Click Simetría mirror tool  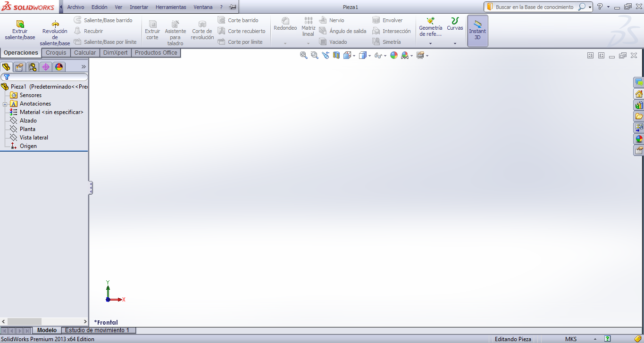[x=386, y=42]
